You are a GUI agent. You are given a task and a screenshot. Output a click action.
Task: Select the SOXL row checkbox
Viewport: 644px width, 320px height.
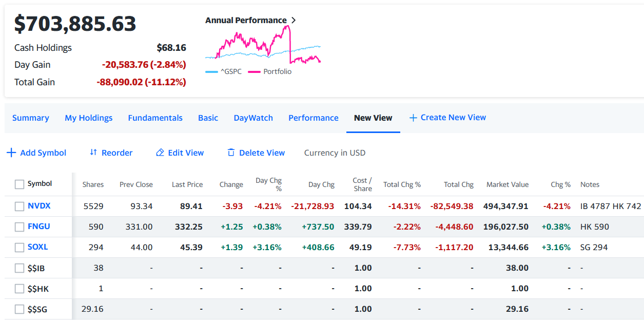(19, 247)
